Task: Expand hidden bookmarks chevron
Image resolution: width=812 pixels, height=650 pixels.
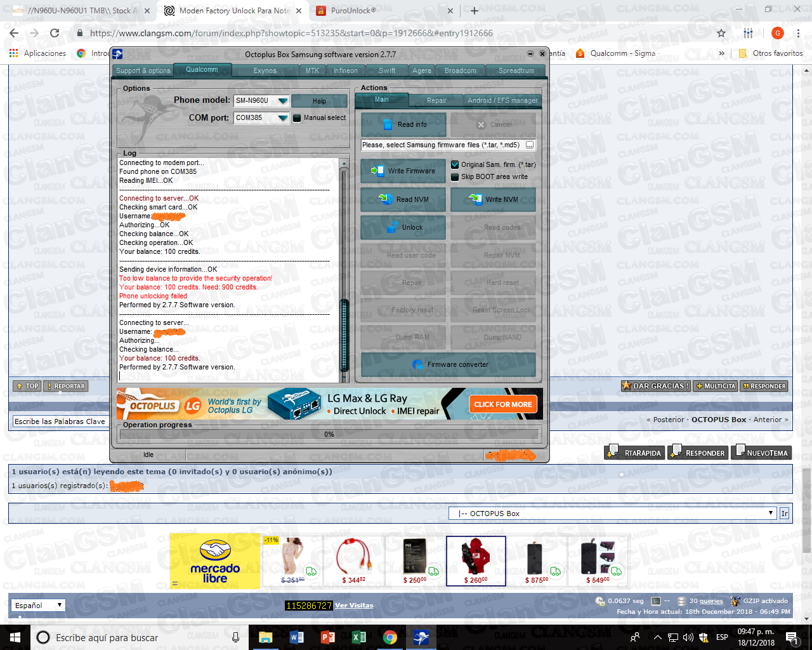Action: pyautogui.click(x=722, y=53)
